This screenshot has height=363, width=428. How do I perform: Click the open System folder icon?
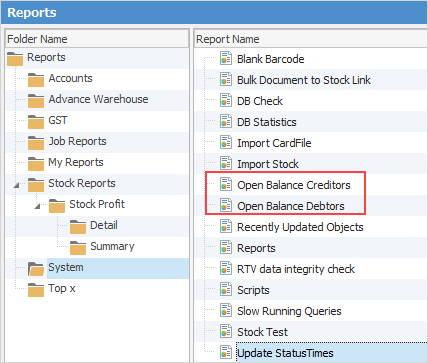point(36,269)
